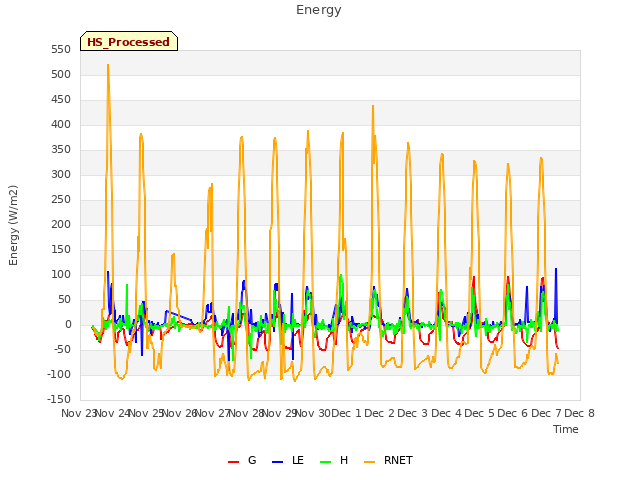Click the Energy chart title
This screenshot has height=480, width=640.
pos(319,10)
